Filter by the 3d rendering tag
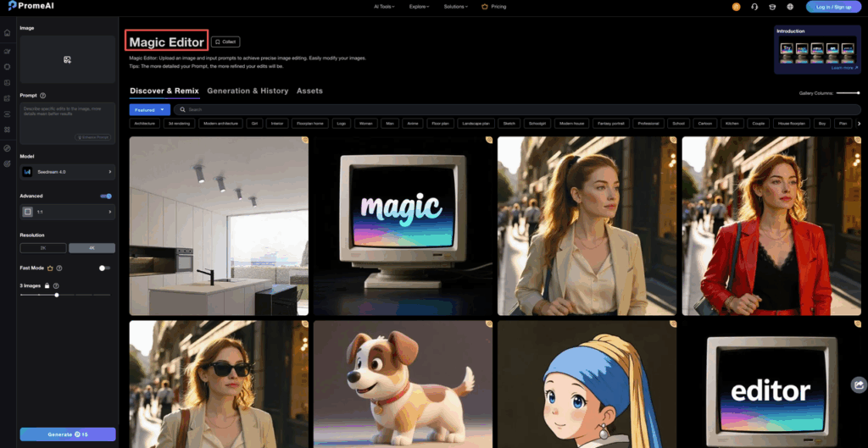Screen dimensions: 868x448 click(x=180, y=124)
